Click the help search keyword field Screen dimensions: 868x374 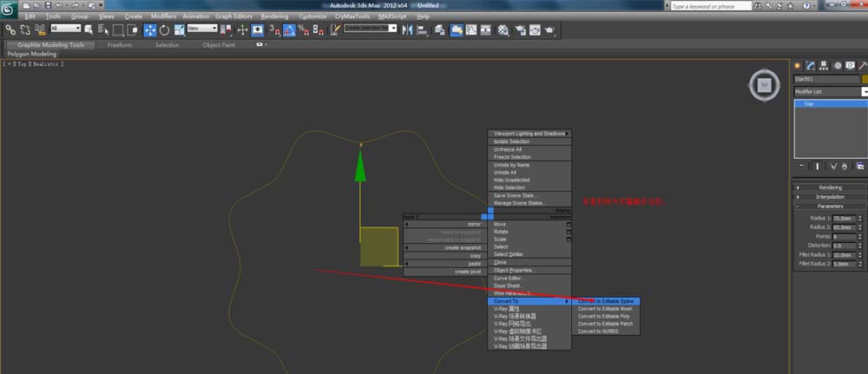[x=711, y=6]
